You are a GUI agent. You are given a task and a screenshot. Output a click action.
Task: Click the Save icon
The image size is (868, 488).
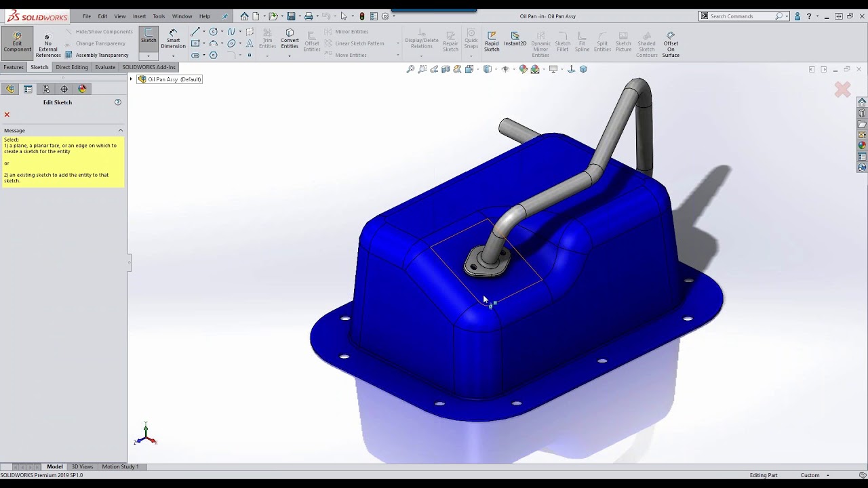click(x=291, y=16)
